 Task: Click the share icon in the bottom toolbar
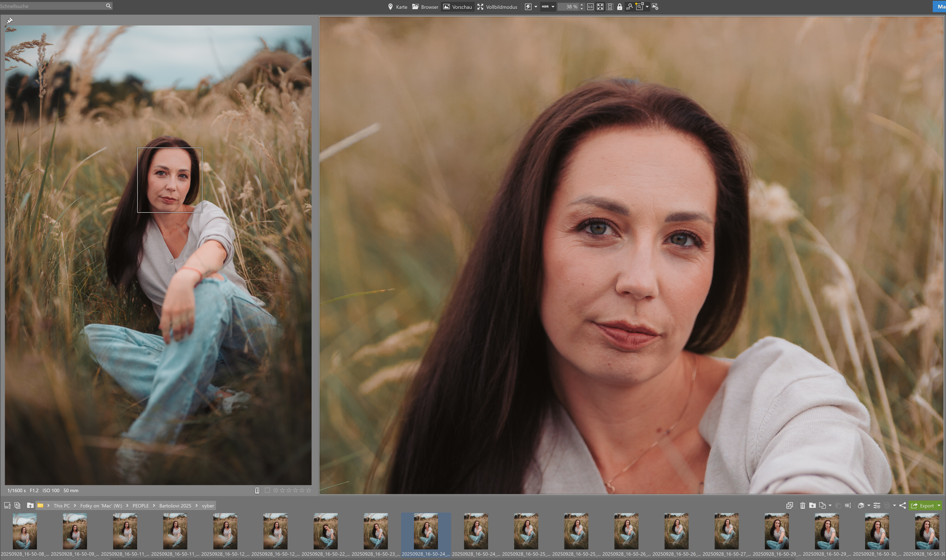(903, 506)
